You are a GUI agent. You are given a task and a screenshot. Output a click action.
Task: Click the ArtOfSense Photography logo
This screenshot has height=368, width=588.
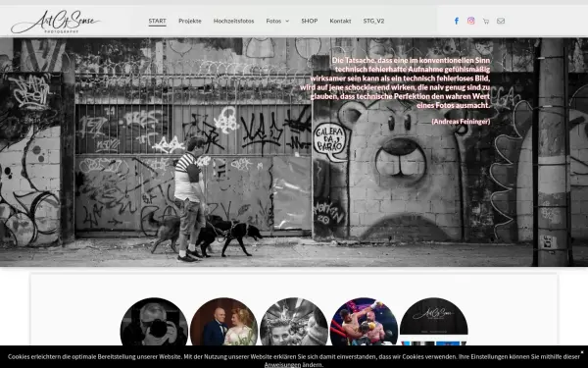coord(56,22)
